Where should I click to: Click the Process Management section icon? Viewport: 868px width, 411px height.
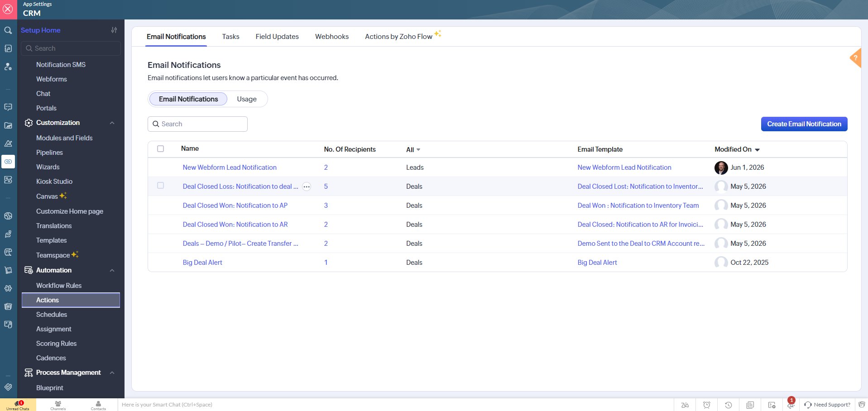coord(29,373)
